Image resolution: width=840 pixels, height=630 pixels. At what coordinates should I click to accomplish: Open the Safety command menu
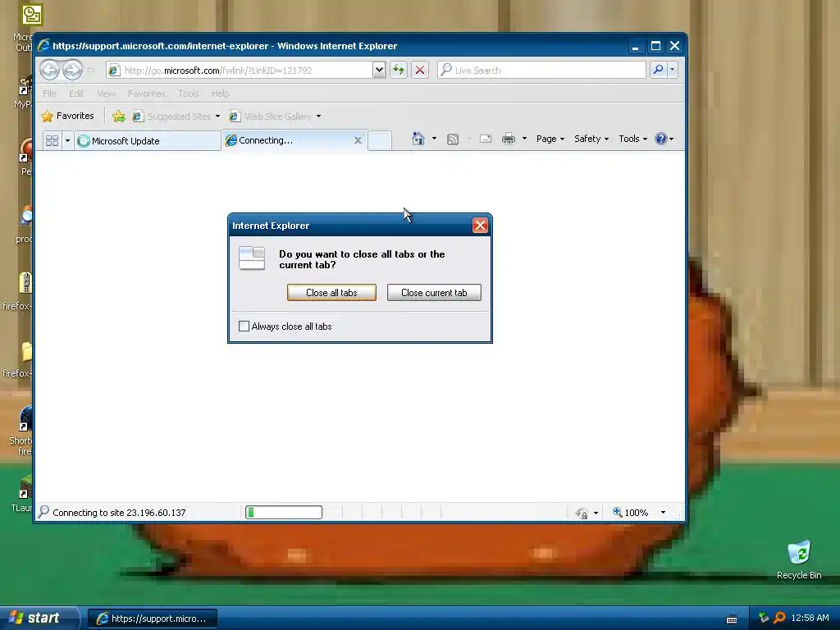click(x=591, y=139)
